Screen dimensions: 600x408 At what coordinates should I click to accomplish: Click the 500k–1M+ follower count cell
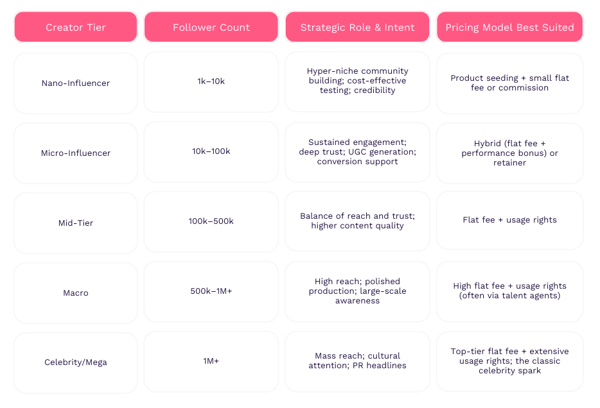(x=211, y=291)
